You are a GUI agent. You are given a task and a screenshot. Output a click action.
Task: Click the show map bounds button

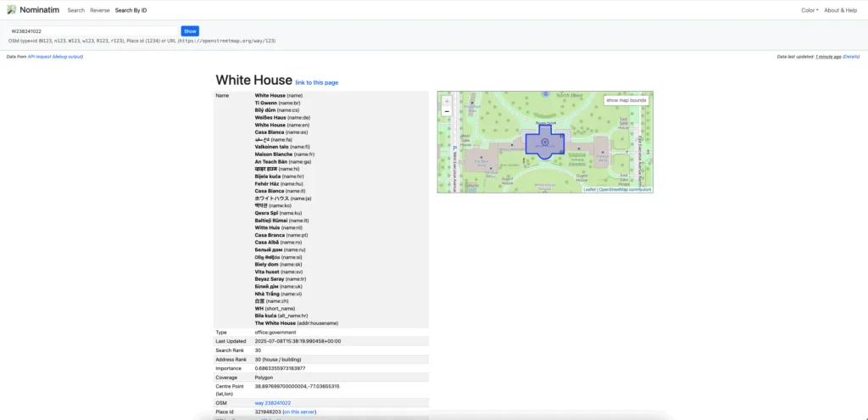pyautogui.click(x=626, y=100)
